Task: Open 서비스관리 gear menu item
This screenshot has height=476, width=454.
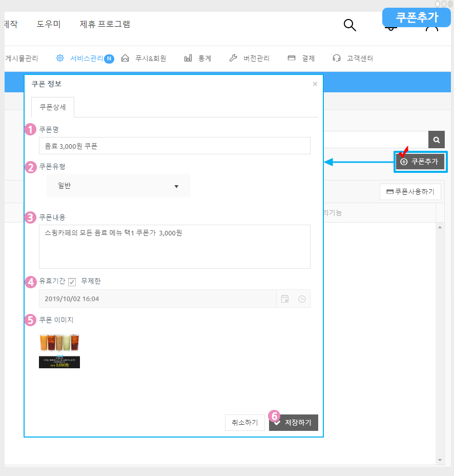Action: pyautogui.click(x=84, y=58)
